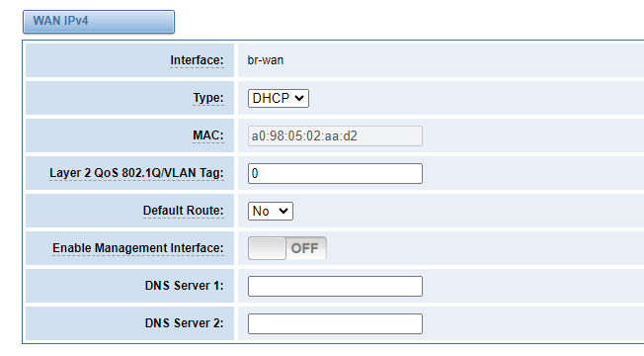Image resolution: width=644 pixels, height=356 pixels.
Task: Focus the Layer 2 QoS VLAN Tag field
Action: tap(335, 173)
